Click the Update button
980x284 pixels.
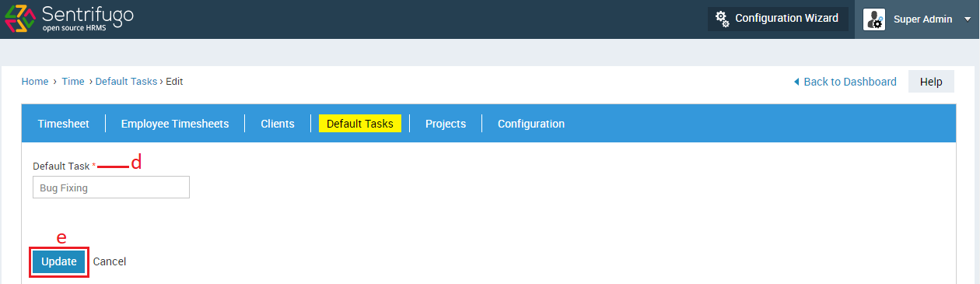59,261
